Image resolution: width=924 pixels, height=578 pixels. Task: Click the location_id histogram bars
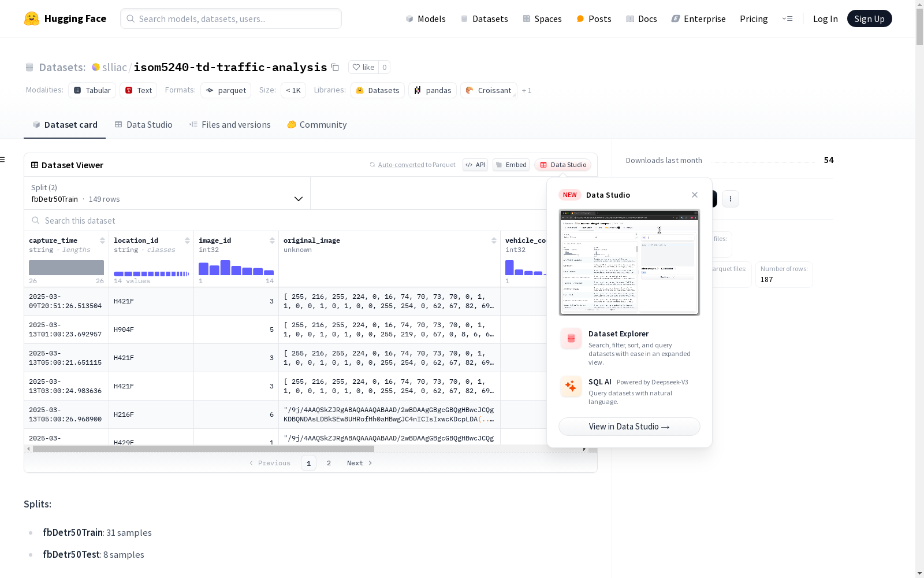[x=151, y=273]
